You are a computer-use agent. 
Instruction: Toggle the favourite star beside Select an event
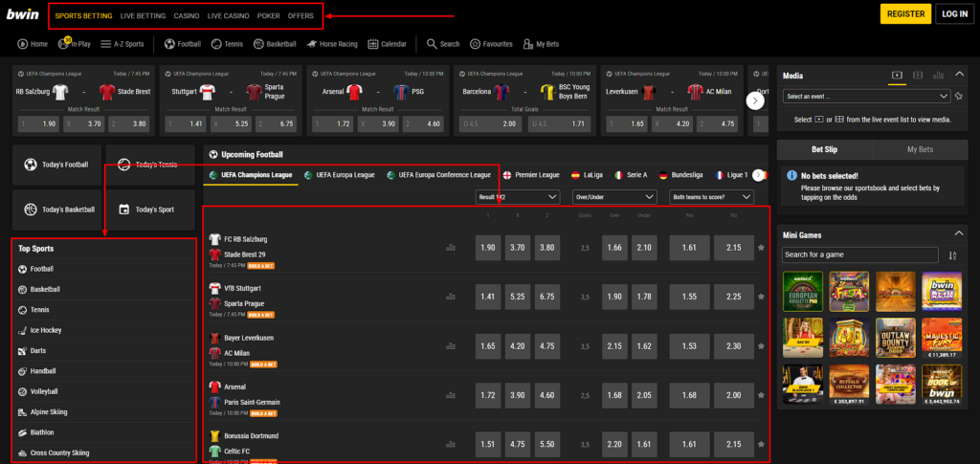pyautogui.click(x=960, y=96)
